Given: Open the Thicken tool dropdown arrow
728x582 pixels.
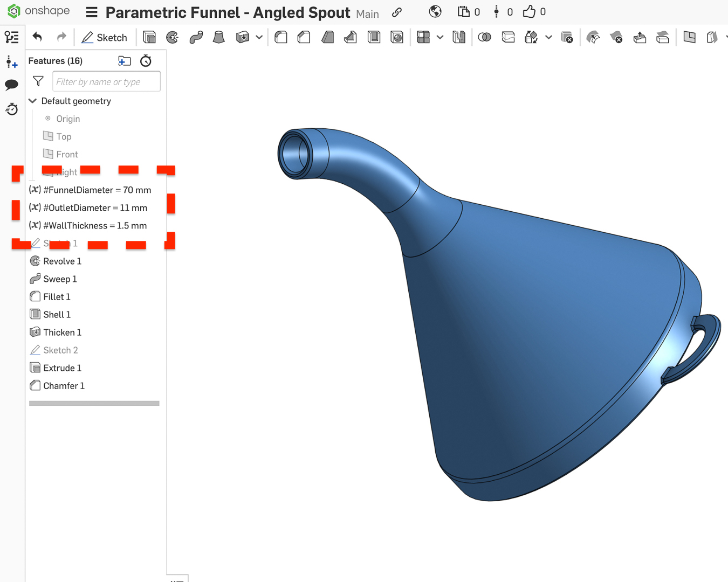Looking at the screenshot, I should coord(259,37).
